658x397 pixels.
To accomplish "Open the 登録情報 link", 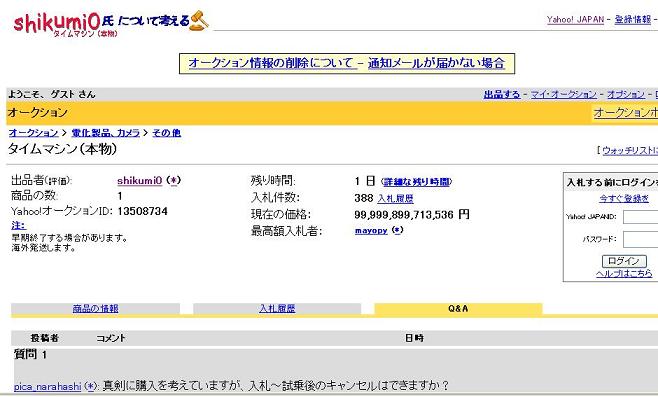I will [632, 19].
